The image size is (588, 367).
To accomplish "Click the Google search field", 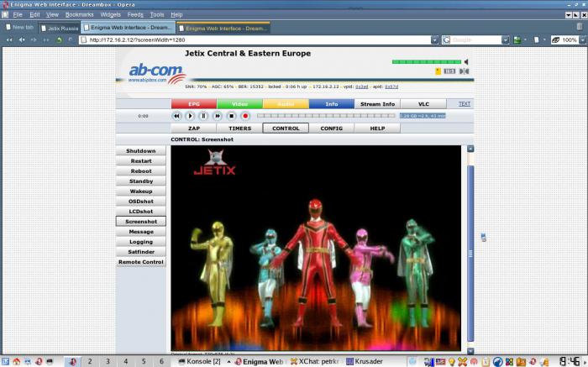I will click(x=475, y=39).
